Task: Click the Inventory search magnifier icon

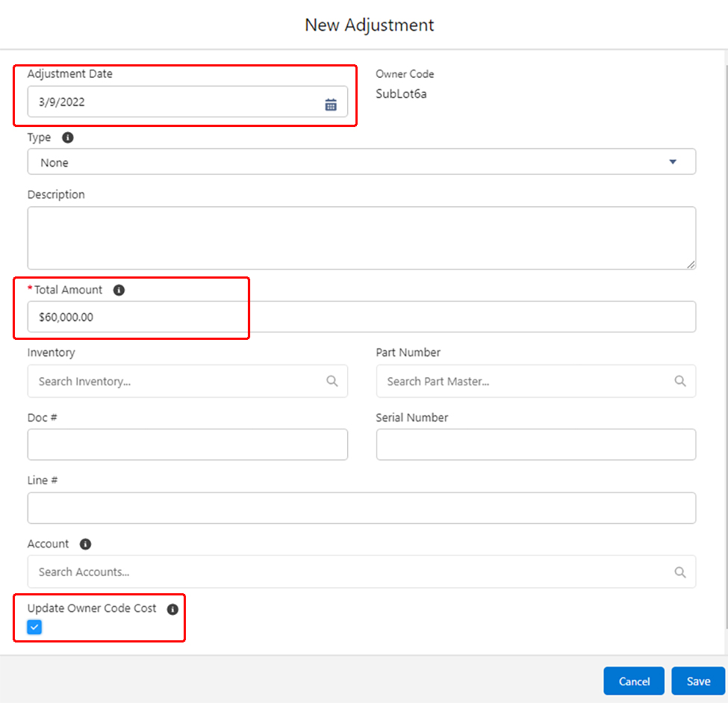Action: pyautogui.click(x=332, y=381)
